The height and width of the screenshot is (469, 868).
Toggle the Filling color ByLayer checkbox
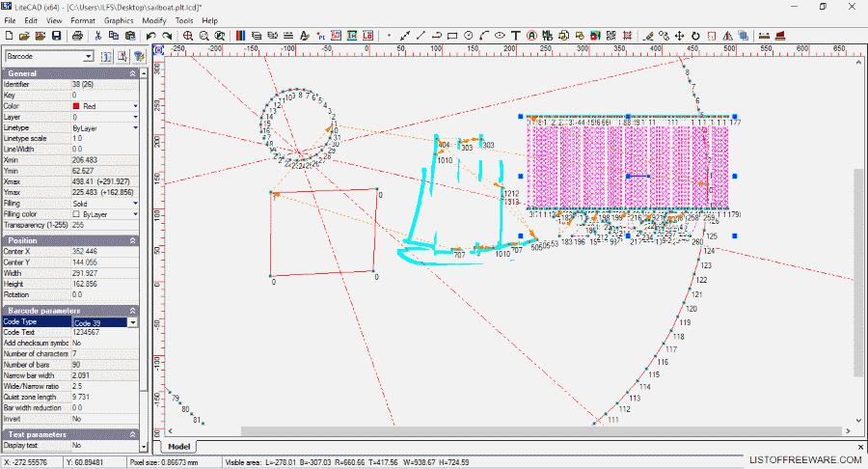[76, 214]
